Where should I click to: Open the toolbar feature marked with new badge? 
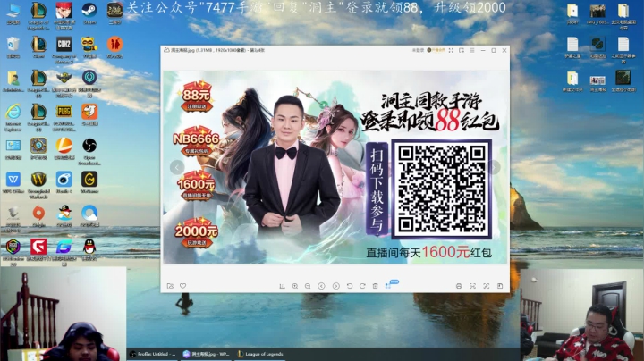pos(388,285)
